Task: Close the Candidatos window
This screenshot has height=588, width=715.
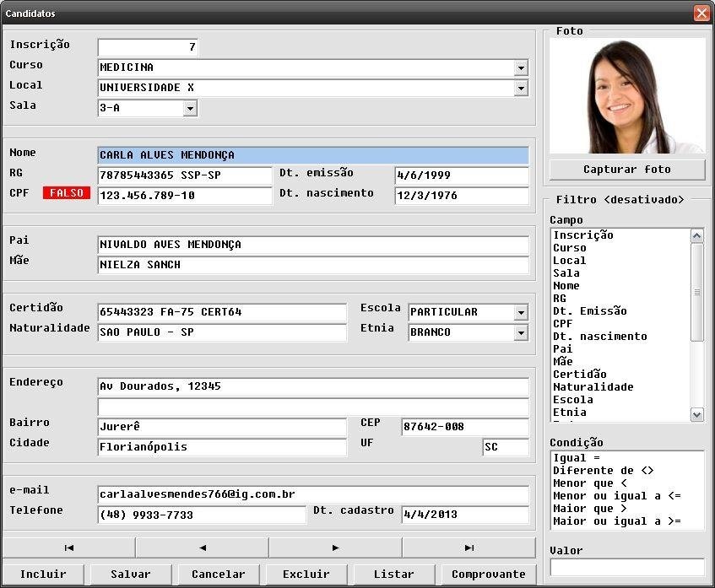Action: coord(701,13)
